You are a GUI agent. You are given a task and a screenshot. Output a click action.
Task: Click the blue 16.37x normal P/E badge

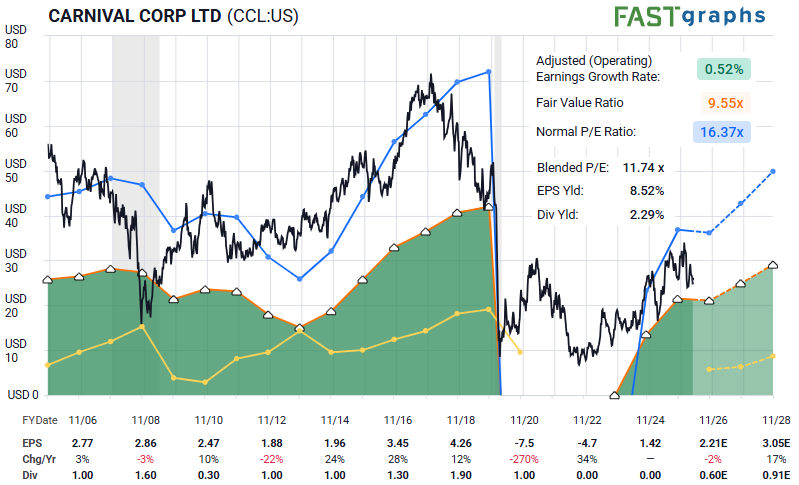[722, 132]
